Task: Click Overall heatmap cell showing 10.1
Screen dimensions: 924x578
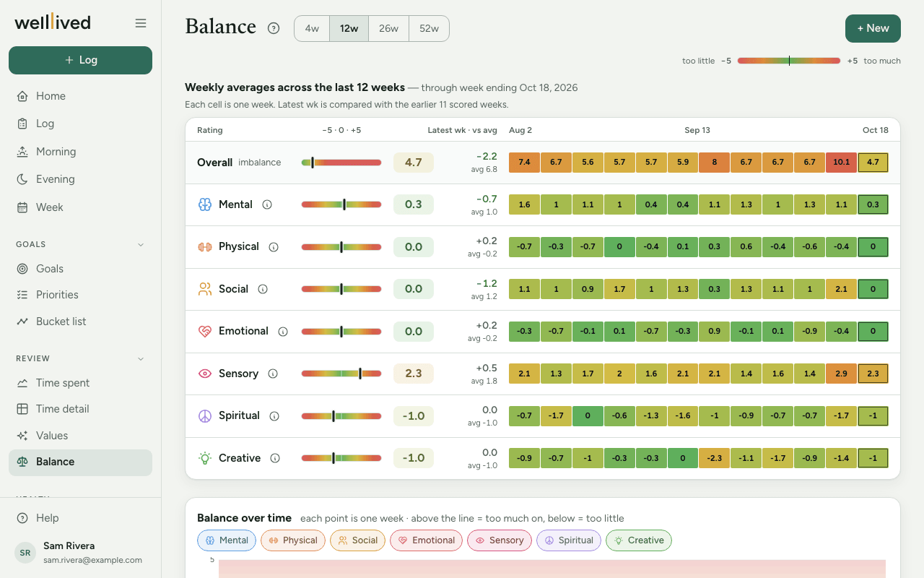Action: [842, 163]
